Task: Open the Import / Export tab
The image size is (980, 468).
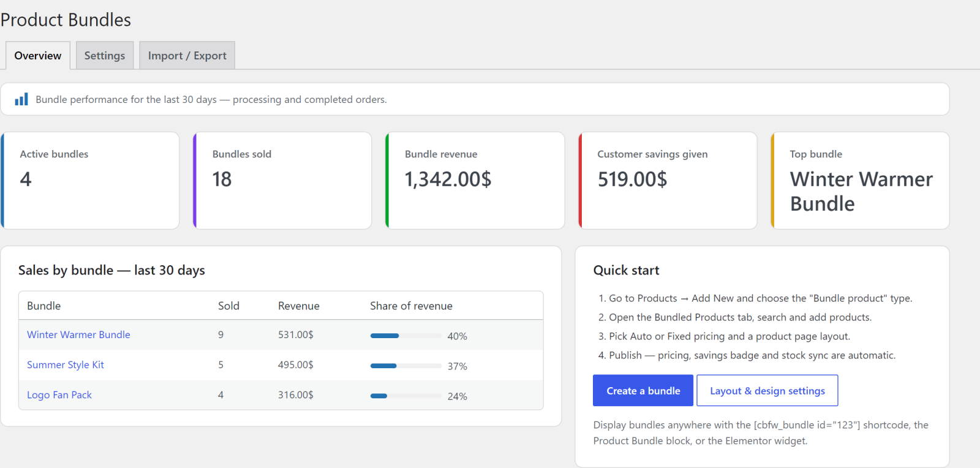Action: click(187, 56)
